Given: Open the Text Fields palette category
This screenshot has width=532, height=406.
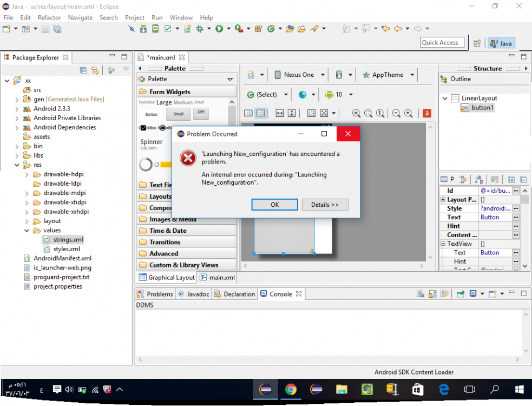Looking at the screenshot, I should point(155,185).
